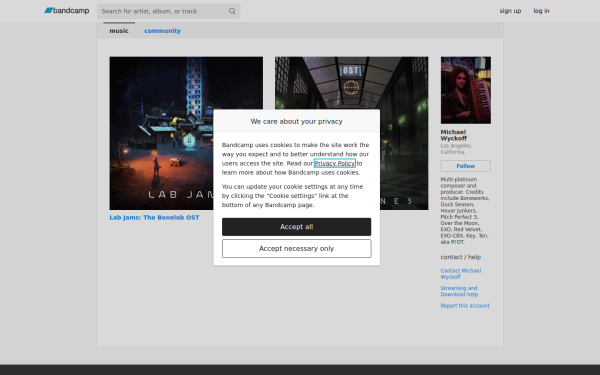
Task: Open Streaming and Download help
Action: click(459, 291)
